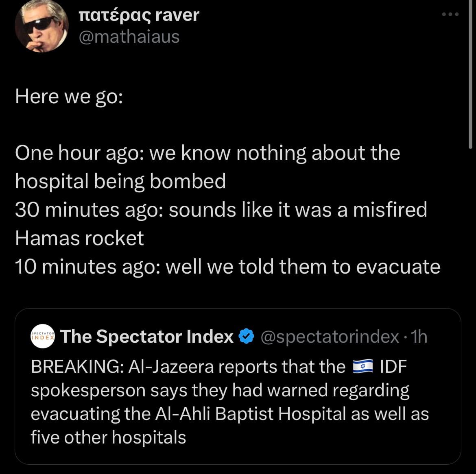Open the πατέρας raver display name
The image size is (476, 474).
[x=138, y=15]
